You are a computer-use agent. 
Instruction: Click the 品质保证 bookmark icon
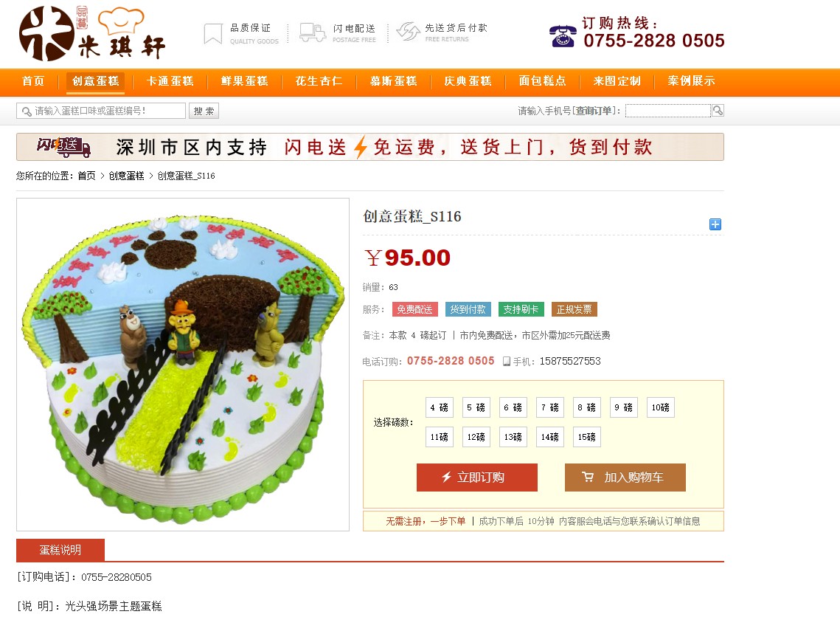(212, 33)
